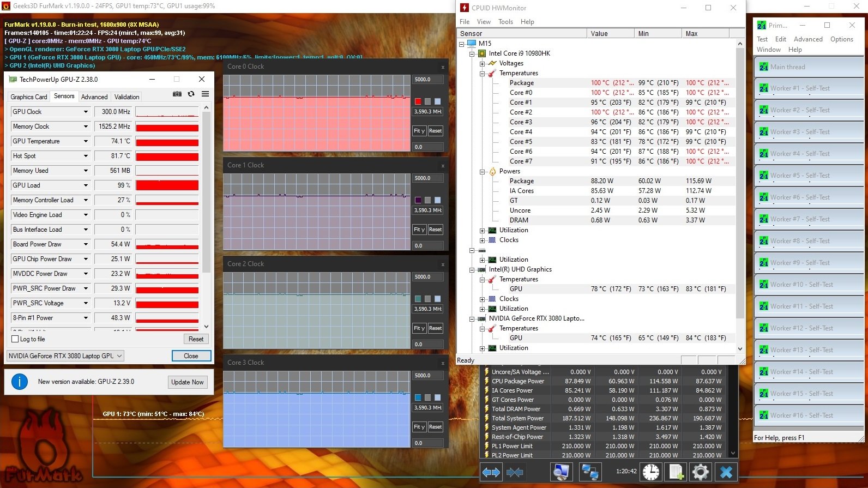
Task: Click the blue info icon in GPU-Z update bar
Action: [x=20, y=382]
